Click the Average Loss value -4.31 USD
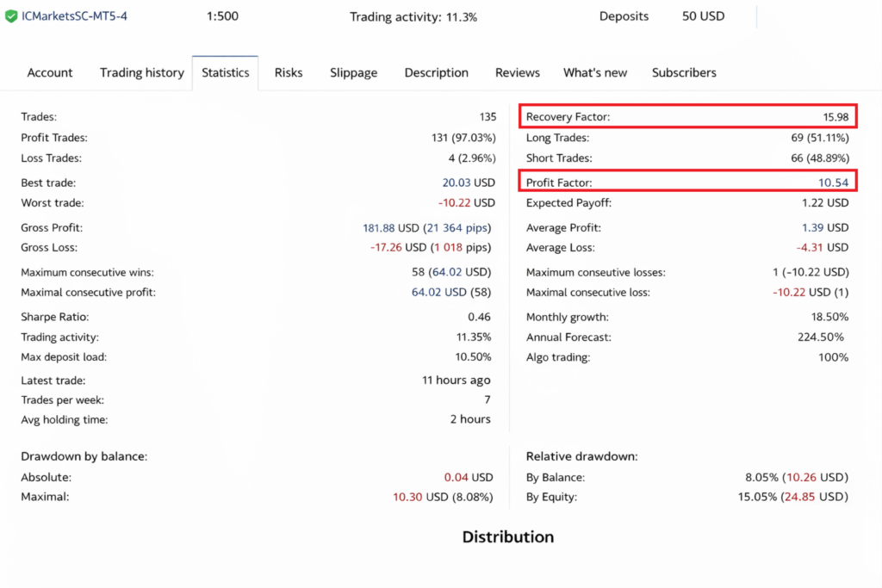Screen dimensions: 882x588 [x=822, y=247]
